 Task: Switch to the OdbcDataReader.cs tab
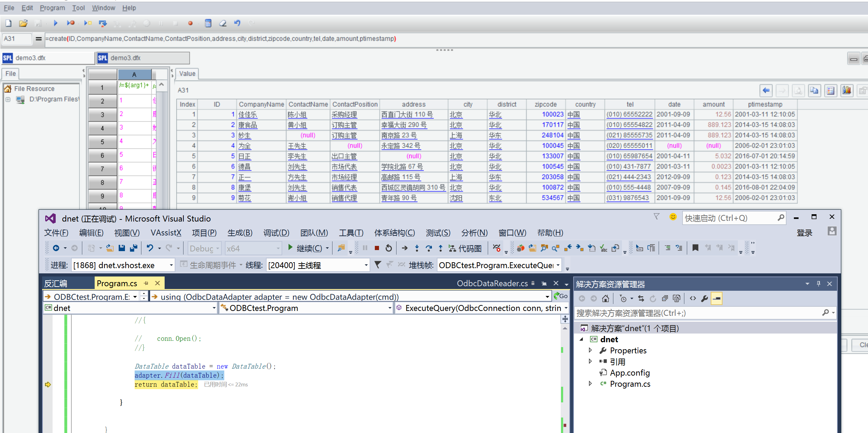492,283
